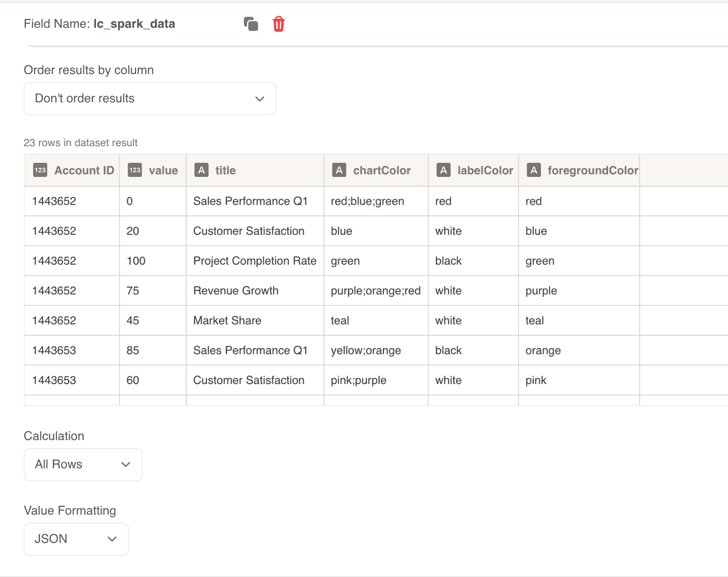Select the foregroundColor column header

click(579, 170)
